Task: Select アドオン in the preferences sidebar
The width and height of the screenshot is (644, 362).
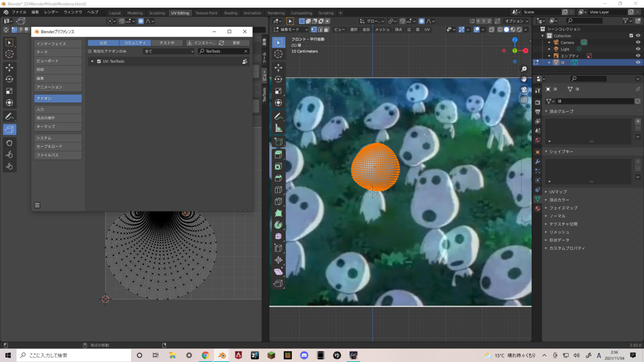Action: coord(58,99)
